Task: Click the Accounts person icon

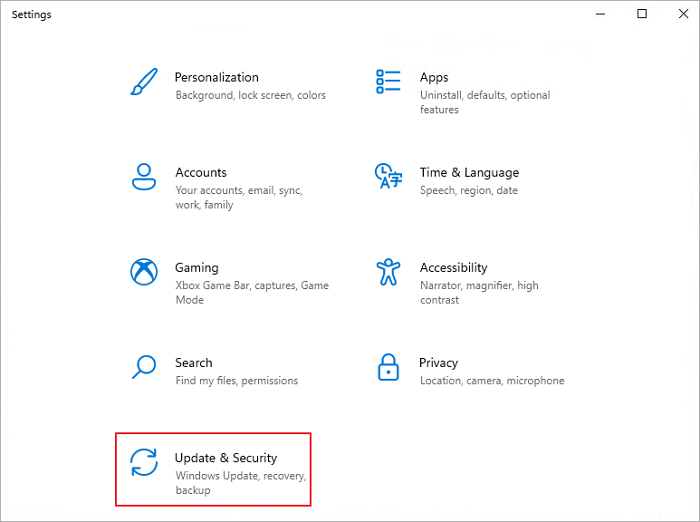Action: click(144, 177)
